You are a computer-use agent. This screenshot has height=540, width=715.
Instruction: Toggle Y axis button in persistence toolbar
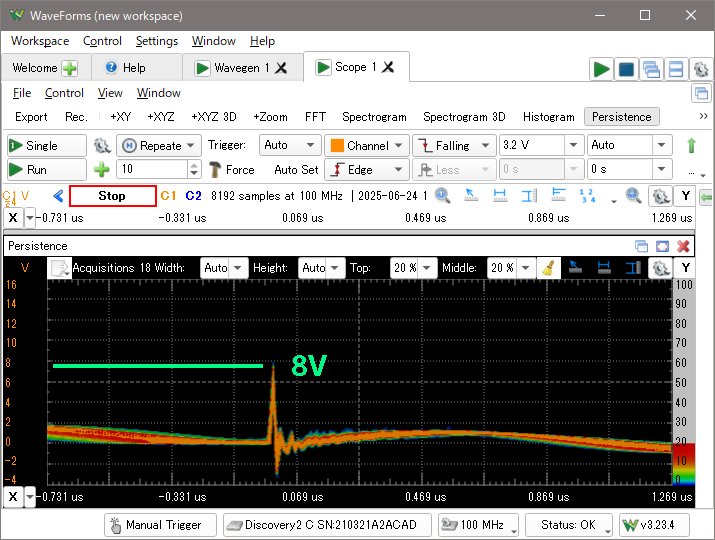pyautogui.click(x=685, y=268)
